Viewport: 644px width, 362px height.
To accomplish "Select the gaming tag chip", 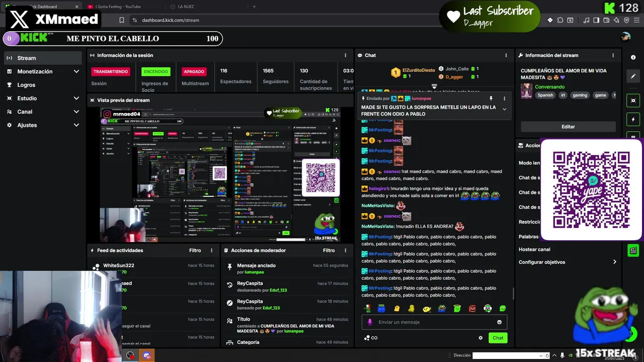I will coord(580,95).
